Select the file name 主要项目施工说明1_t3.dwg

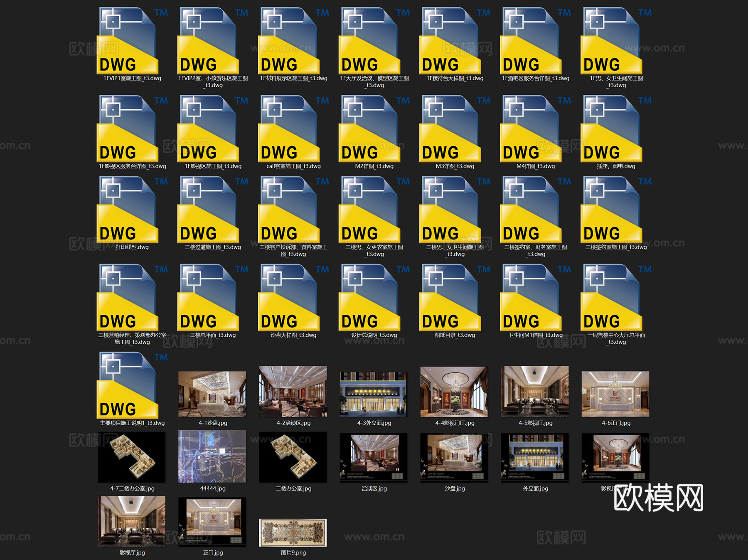click(132, 423)
